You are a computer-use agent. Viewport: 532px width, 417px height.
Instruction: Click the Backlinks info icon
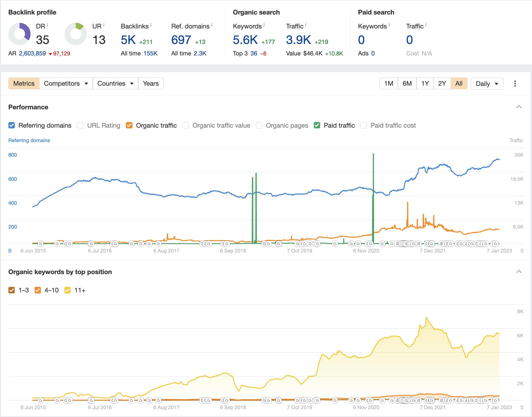point(151,25)
